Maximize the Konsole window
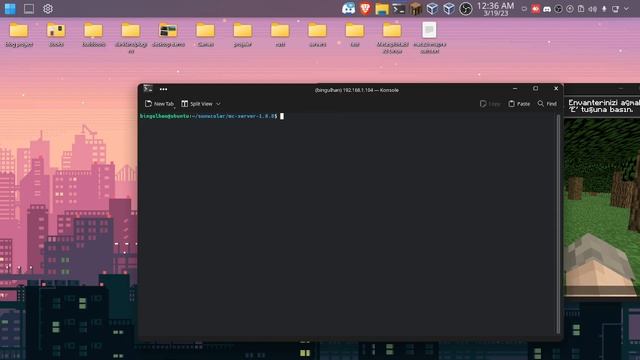The image size is (640, 360). click(x=536, y=89)
